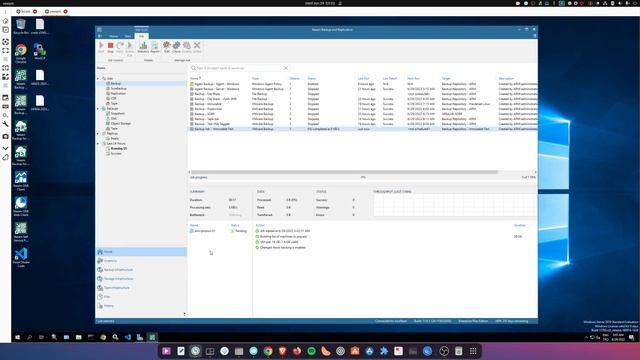Open the History navigation view
The image size is (640, 360).
(141, 306)
